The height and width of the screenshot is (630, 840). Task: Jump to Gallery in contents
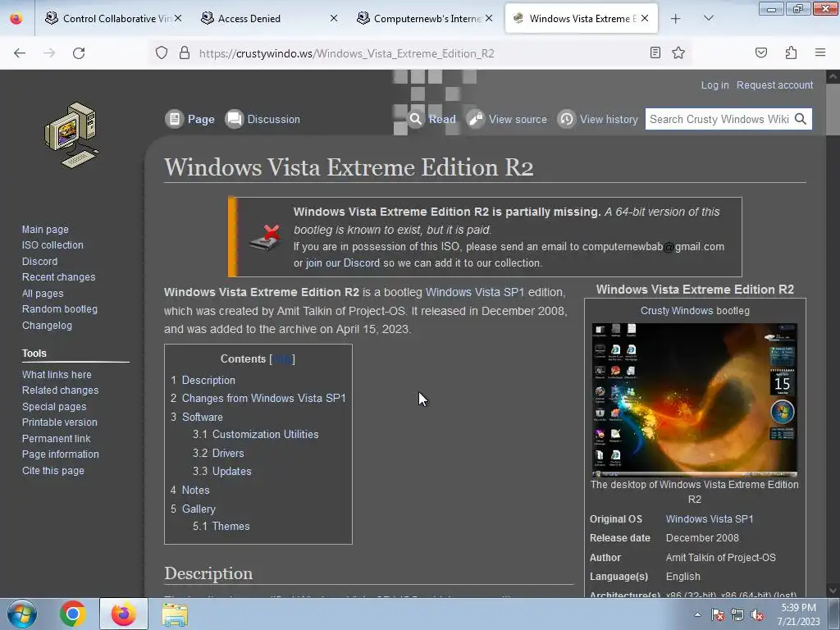(199, 509)
